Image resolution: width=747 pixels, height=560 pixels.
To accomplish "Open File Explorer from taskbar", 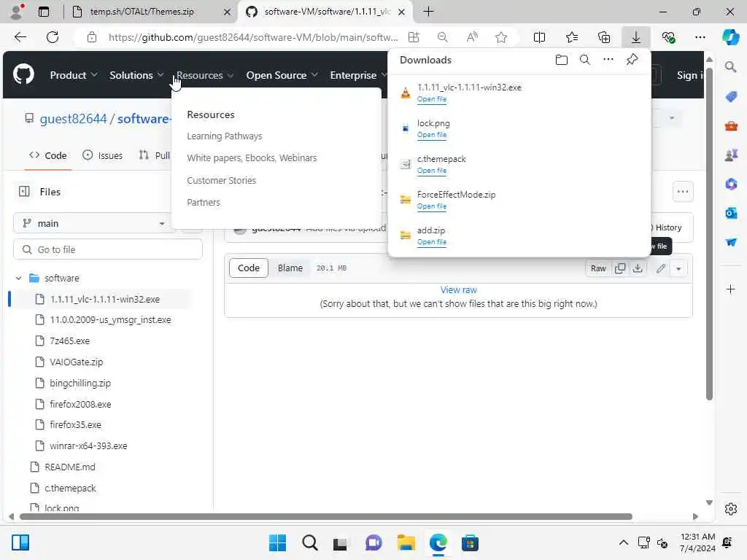I will tap(406, 542).
